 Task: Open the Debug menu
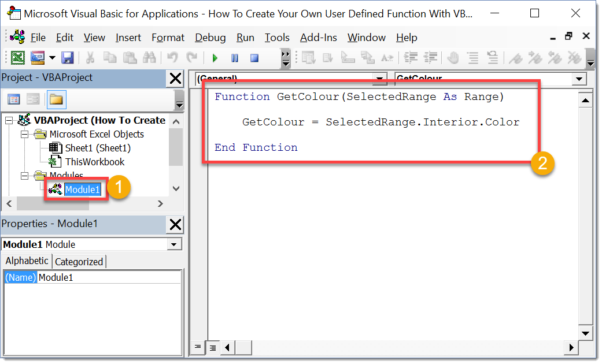click(x=210, y=38)
